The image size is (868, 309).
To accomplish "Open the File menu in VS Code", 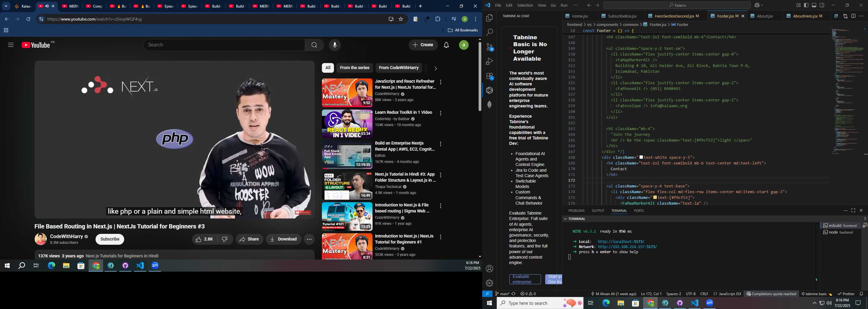I will [x=498, y=5].
